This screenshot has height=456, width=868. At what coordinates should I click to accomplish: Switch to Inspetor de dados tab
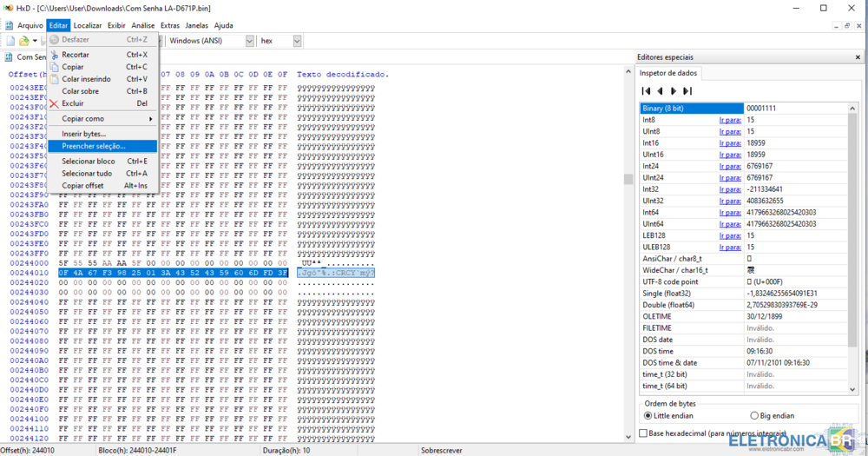(x=668, y=73)
